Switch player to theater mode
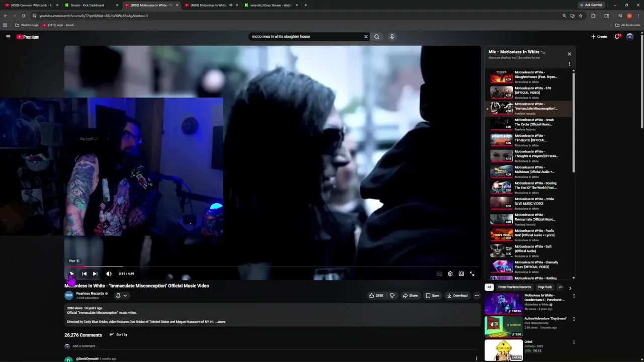 [461, 274]
